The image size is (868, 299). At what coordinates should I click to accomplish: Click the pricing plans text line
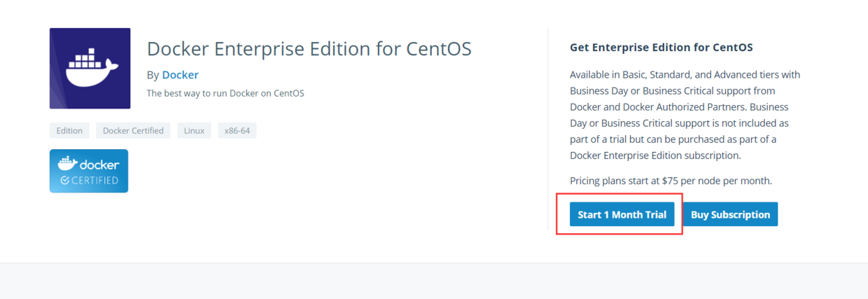[x=671, y=181]
